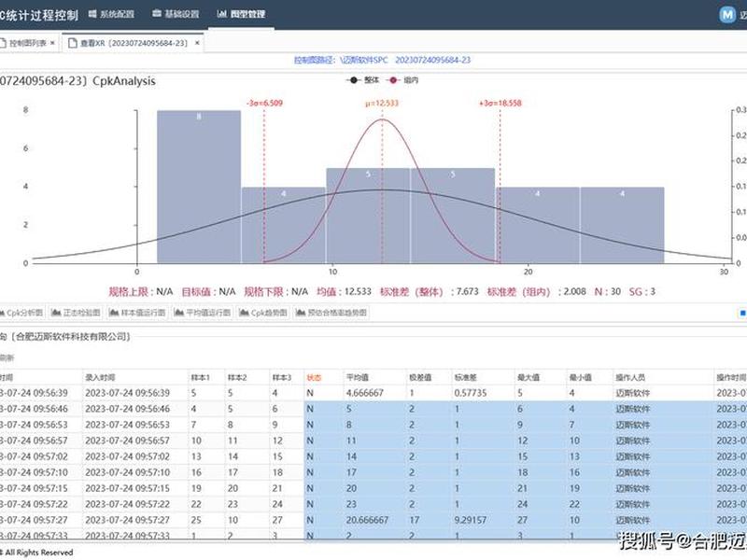Open the 平均值运行图 chart

click(x=202, y=313)
